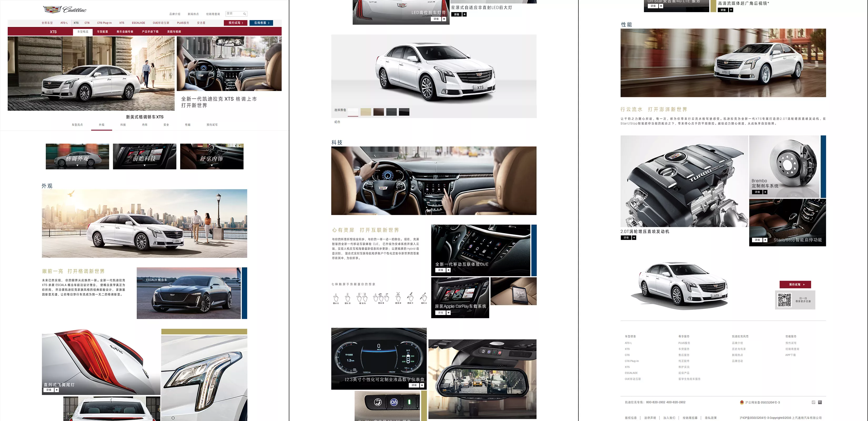Image resolution: width=868 pixels, height=421 pixels.
Task: Open footer link 留学生免税车服务
Action: [x=689, y=379]
